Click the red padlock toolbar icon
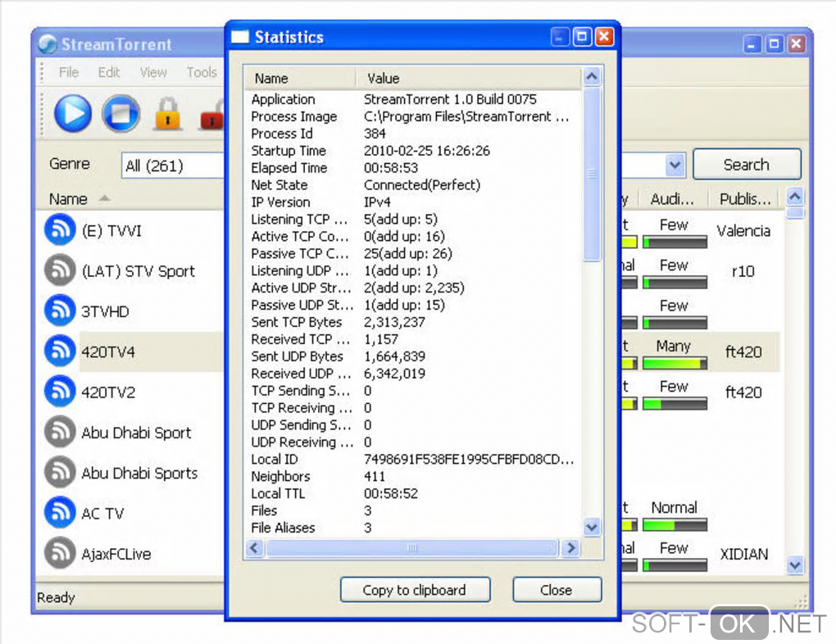 pyautogui.click(x=212, y=115)
